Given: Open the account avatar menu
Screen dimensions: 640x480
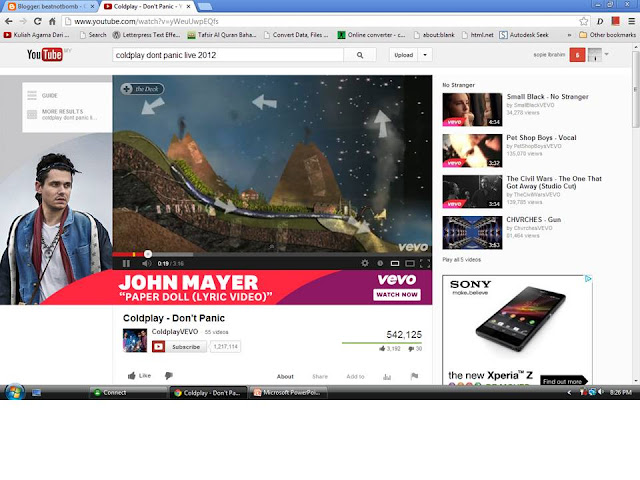Looking at the screenshot, I should (x=595, y=55).
